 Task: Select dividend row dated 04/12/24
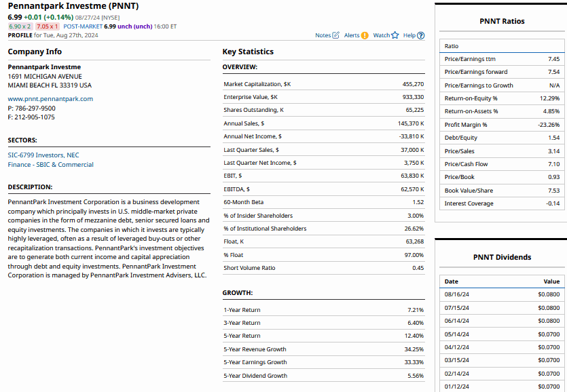coord(502,347)
